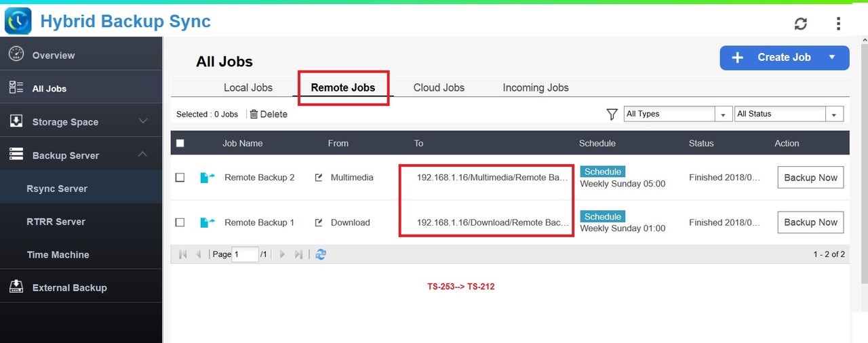The image size is (868, 343).
Task: Click the Storage Space download icon
Action: [x=16, y=121]
